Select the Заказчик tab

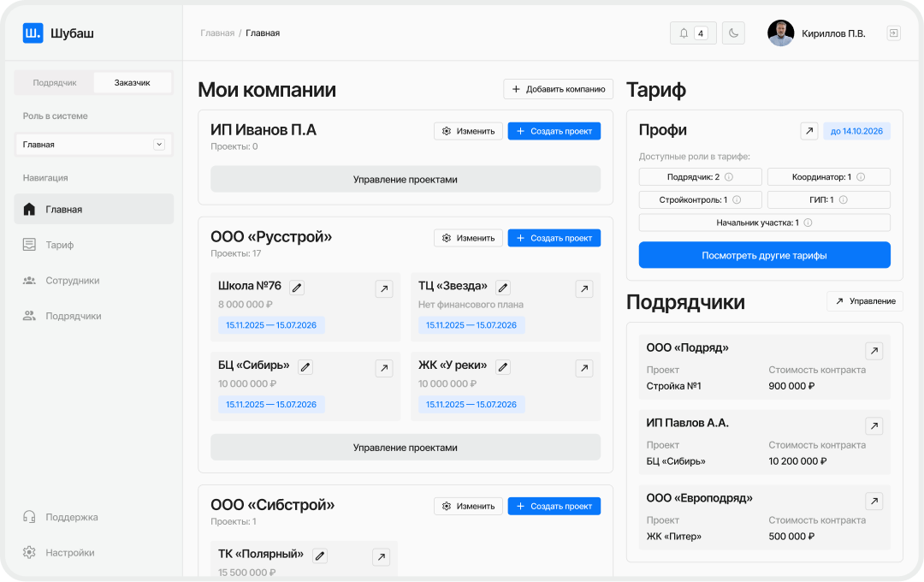(x=131, y=82)
